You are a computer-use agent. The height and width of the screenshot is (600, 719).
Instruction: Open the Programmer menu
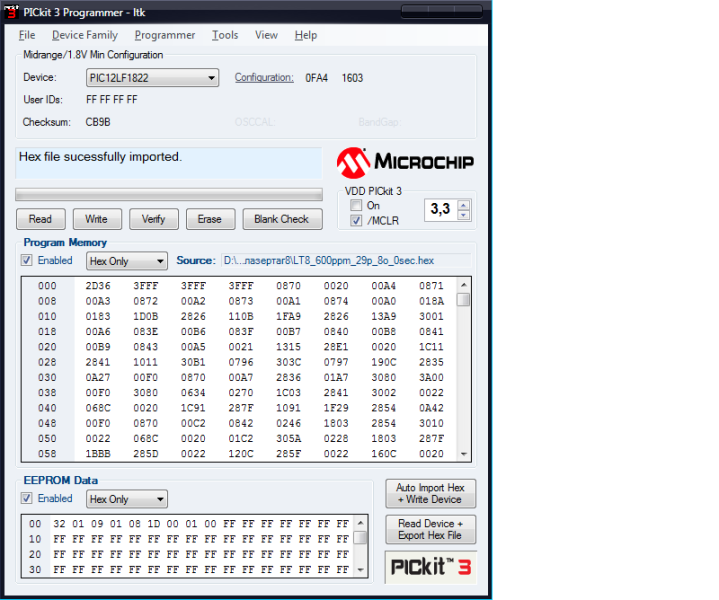[x=165, y=35]
